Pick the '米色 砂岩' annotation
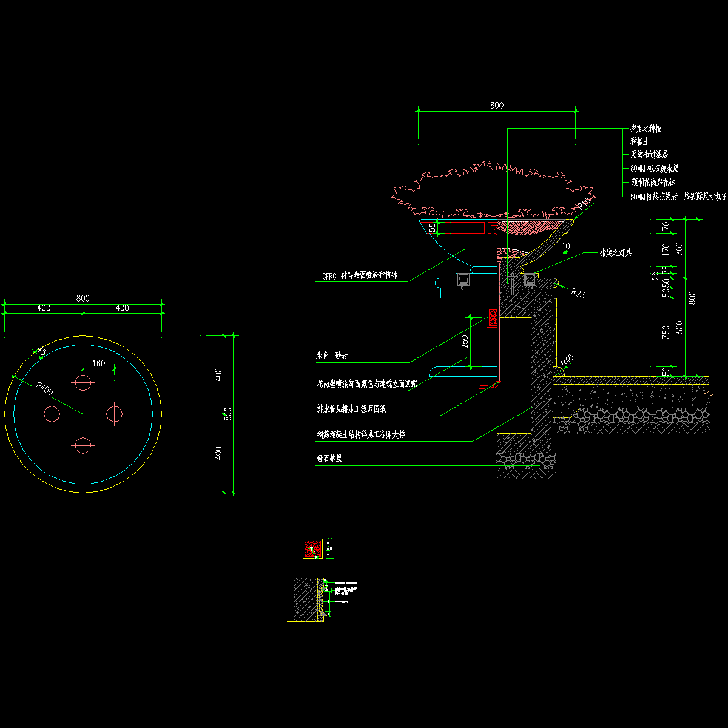728x728 pixels. pyautogui.click(x=332, y=356)
